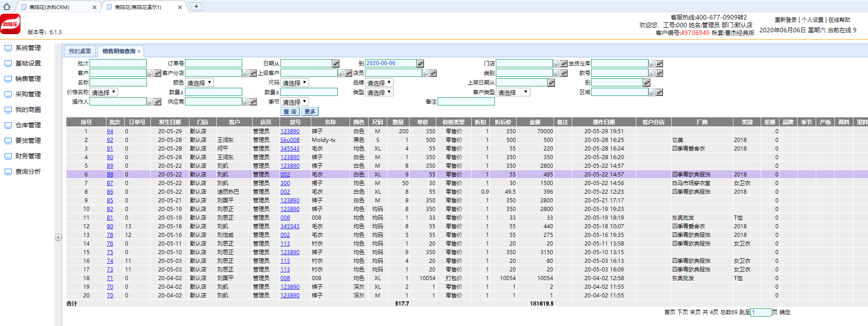
Task: Expand 系统管理 sidebar menu
Action: pyautogui.click(x=28, y=48)
